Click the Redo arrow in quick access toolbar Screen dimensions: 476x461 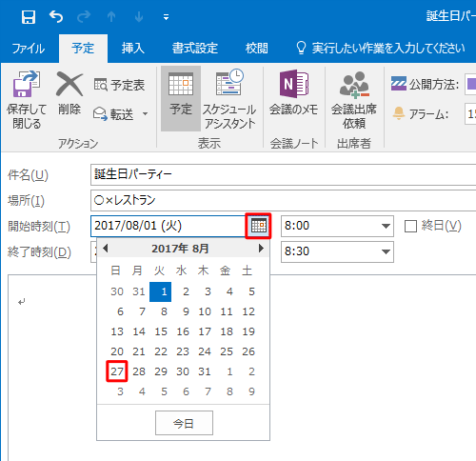[84, 16]
